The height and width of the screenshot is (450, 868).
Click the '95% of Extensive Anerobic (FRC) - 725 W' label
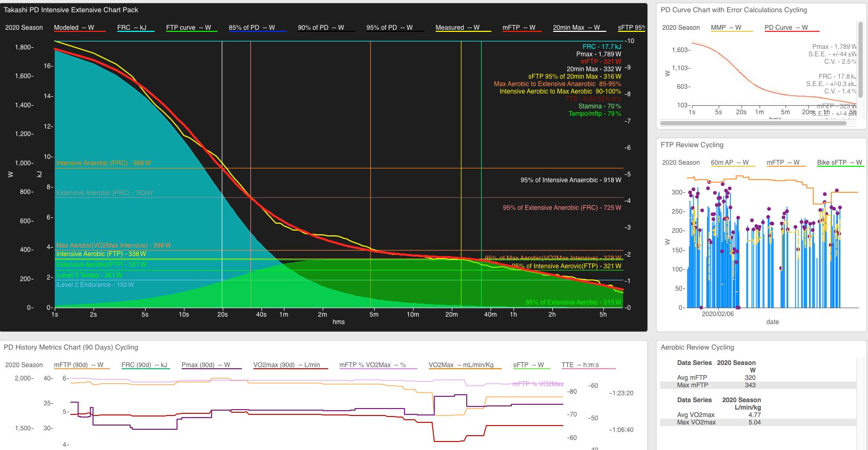pyautogui.click(x=562, y=208)
